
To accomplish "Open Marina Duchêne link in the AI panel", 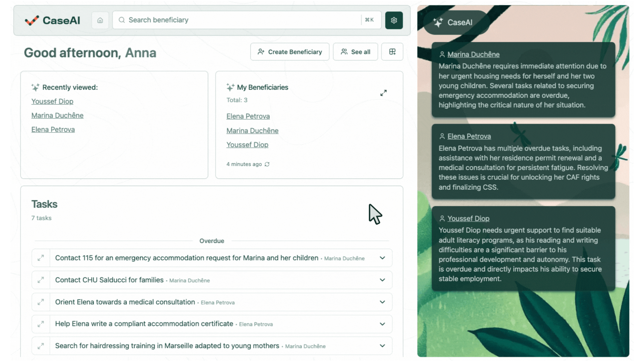I will [473, 54].
